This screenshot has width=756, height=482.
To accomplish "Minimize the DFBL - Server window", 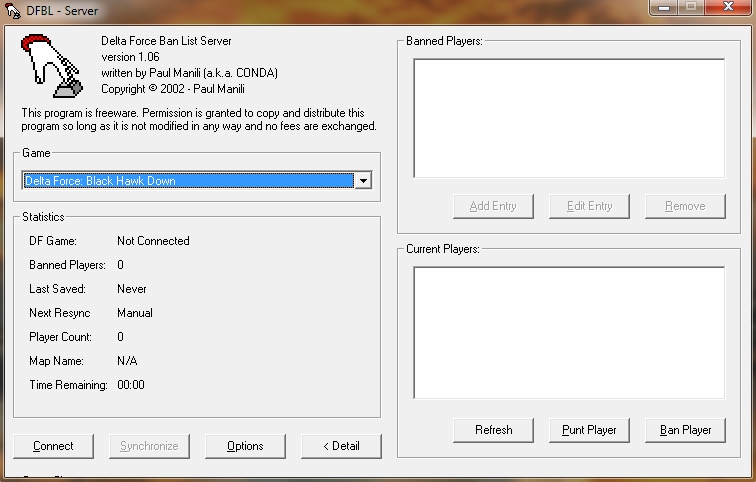I will pos(664,7).
